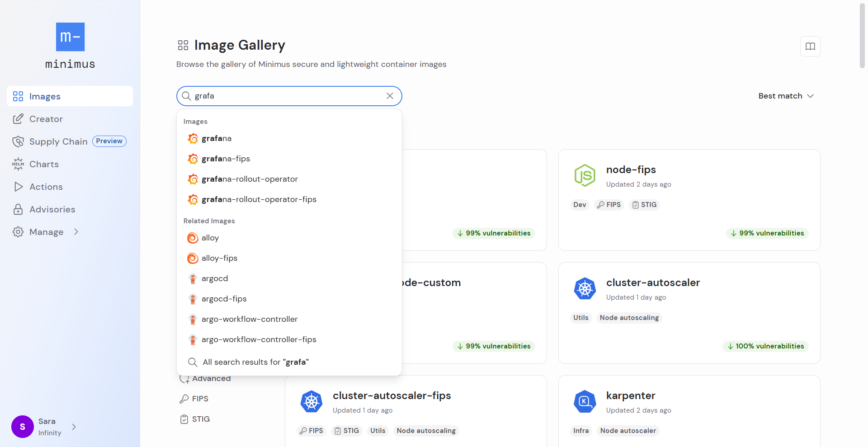Choose alloy-fips related image
The width and height of the screenshot is (868, 447).
[289, 258]
